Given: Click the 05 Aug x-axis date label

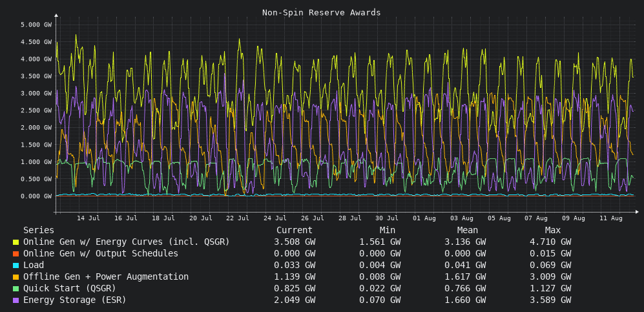Looking at the screenshot, I should tap(499, 218).
